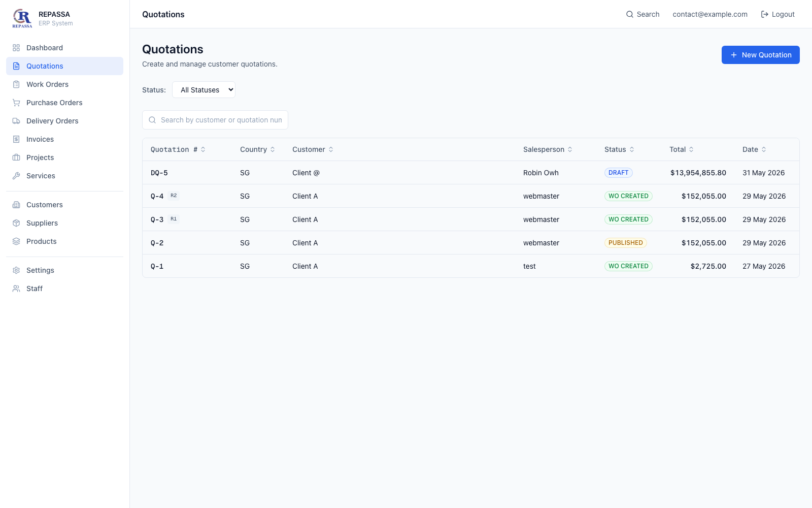
Task: Click the R1 revision badge
Action: point(174,219)
